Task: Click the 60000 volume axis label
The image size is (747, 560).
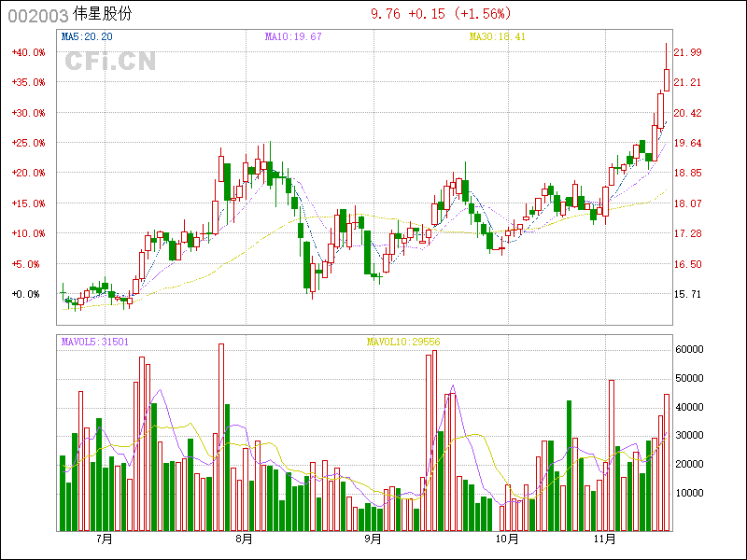Action: click(x=690, y=349)
